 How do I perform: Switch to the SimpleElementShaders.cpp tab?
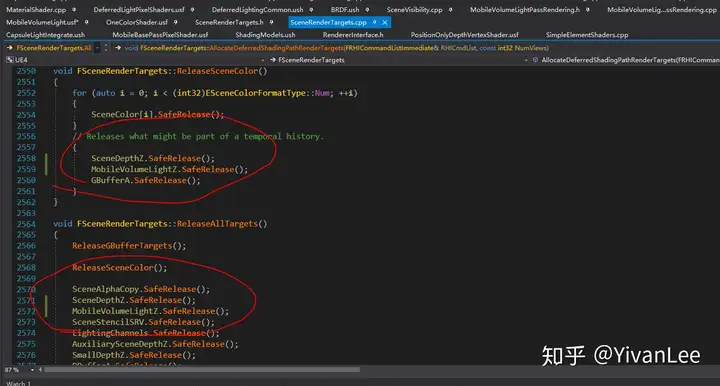click(x=587, y=35)
